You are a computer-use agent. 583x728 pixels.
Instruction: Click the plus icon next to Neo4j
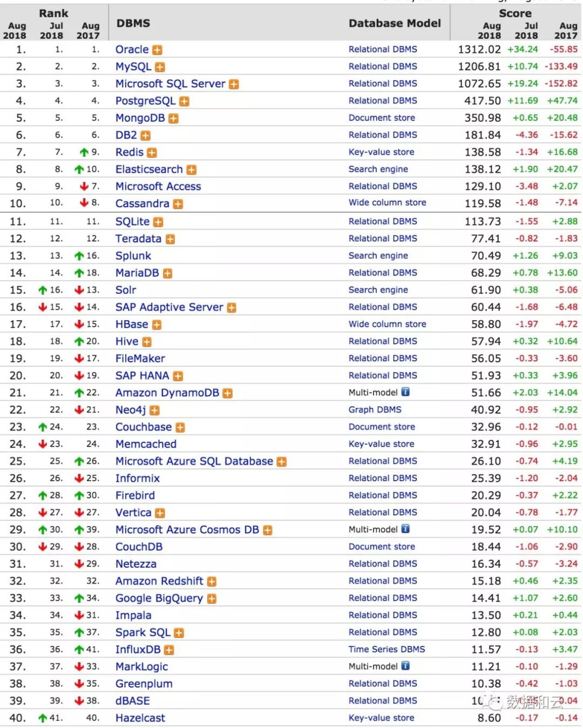[154, 410]
